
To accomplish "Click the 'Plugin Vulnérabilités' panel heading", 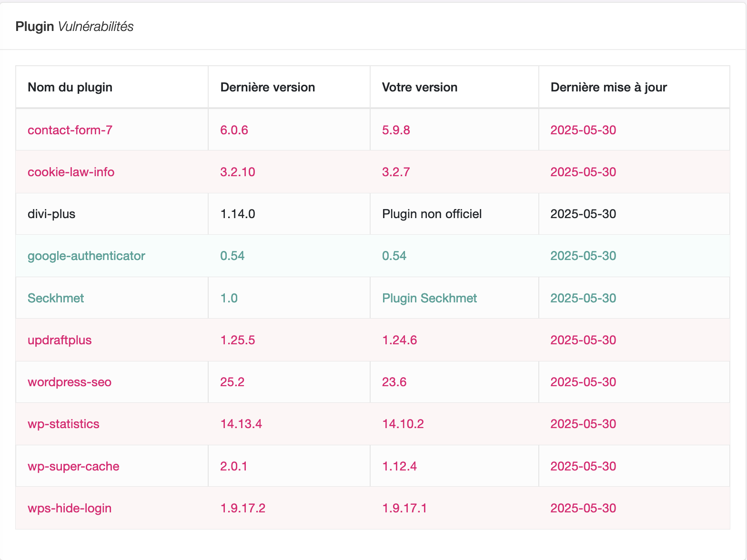I will pos(74,27).
